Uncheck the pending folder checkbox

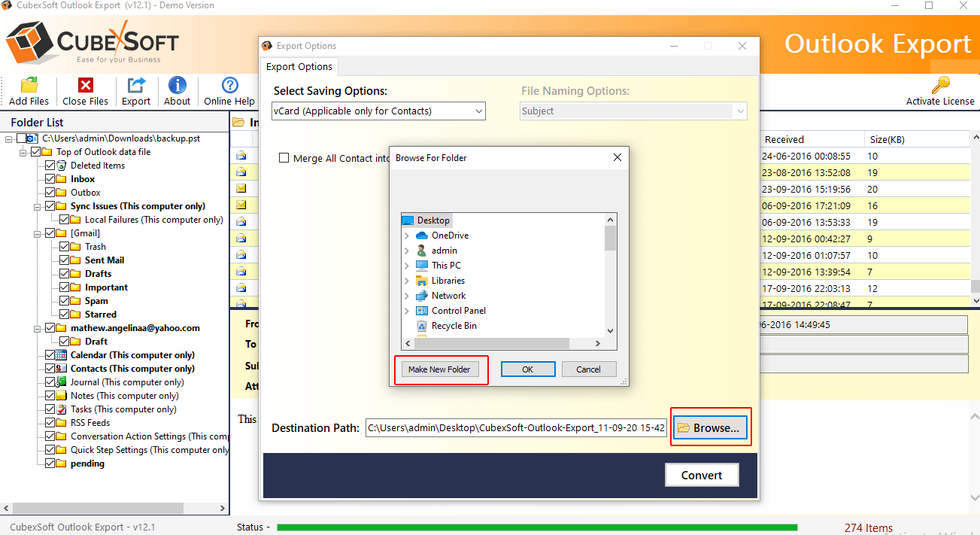[50, 464]
